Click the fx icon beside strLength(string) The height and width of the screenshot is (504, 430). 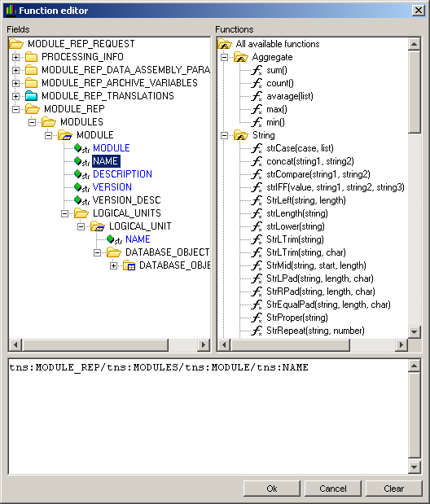click(x=257, y=213)
